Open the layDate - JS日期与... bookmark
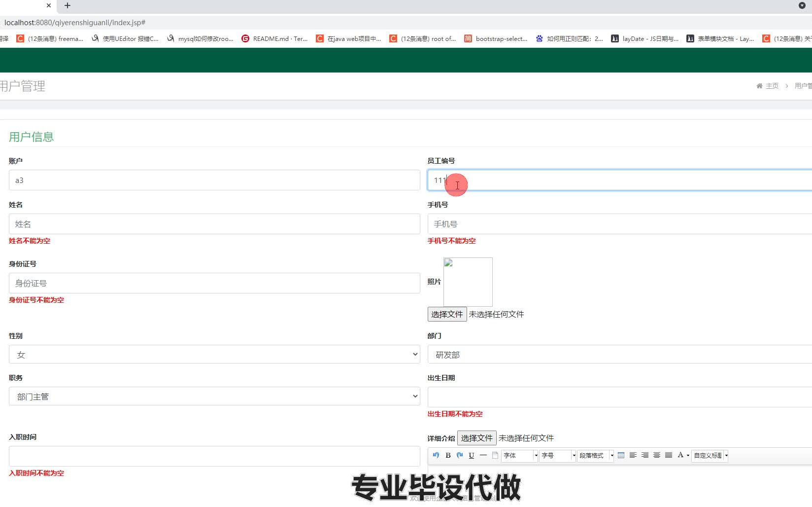 (645, 38)
